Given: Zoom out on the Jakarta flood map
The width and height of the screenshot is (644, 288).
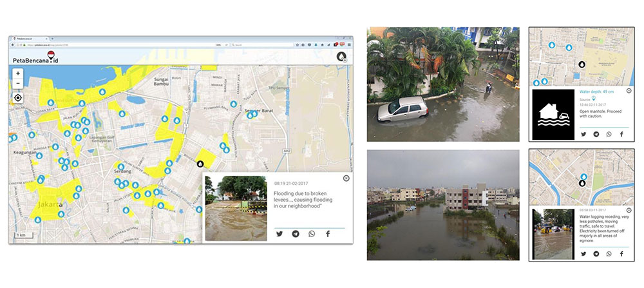Looking at the screenshot, I should [x=17, y=83].
